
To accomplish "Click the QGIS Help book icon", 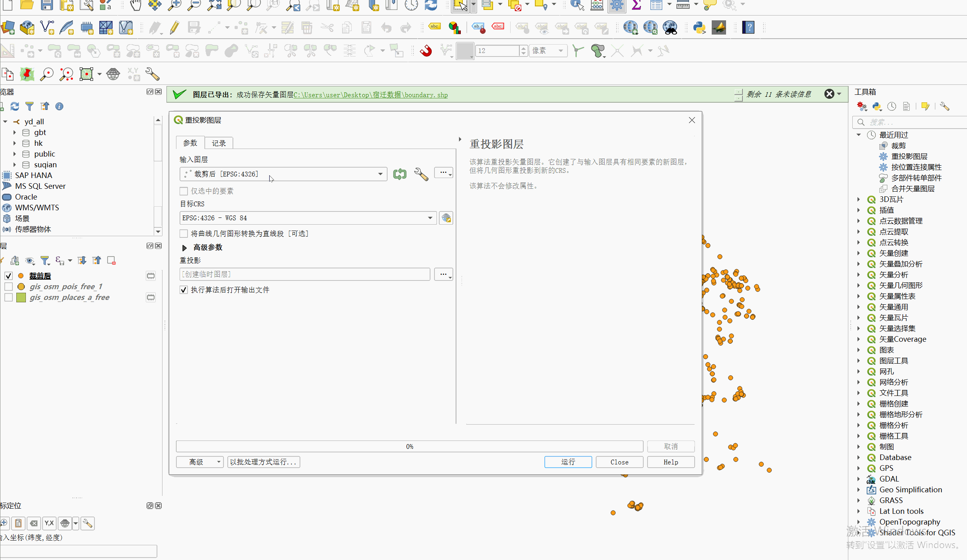I will tap(749, 27).
